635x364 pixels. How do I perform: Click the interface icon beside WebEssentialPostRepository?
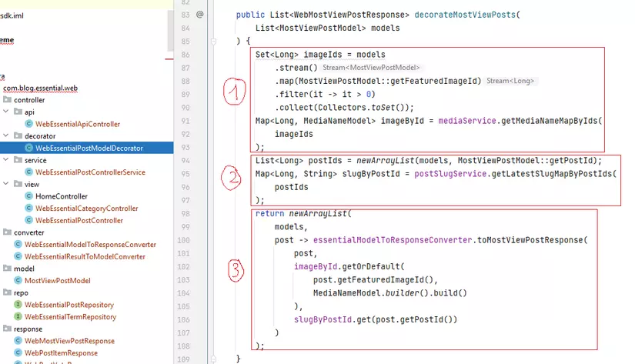(x=18, y=305)
